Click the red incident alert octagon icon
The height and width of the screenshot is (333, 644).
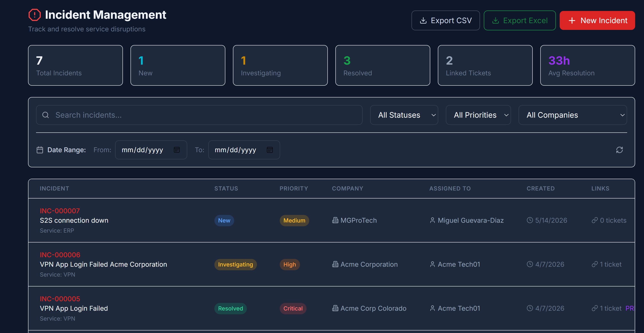pyautogui.click(x=35, y=15)
